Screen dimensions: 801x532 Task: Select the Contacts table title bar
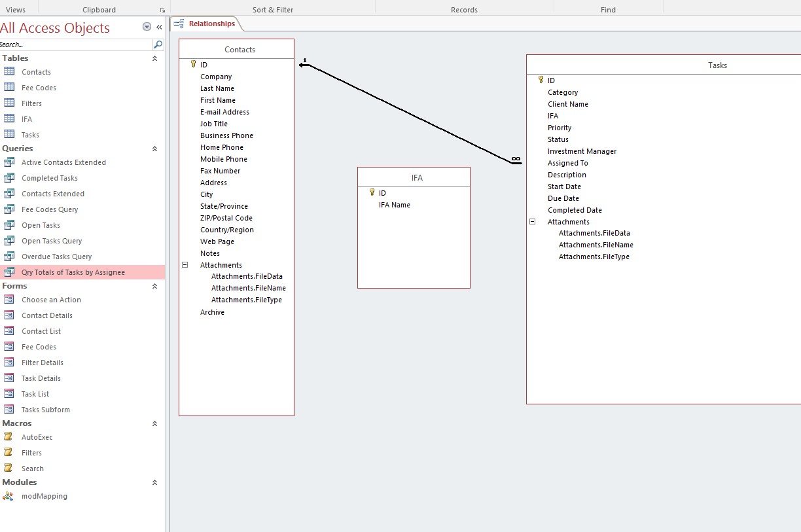click(237, 49)
